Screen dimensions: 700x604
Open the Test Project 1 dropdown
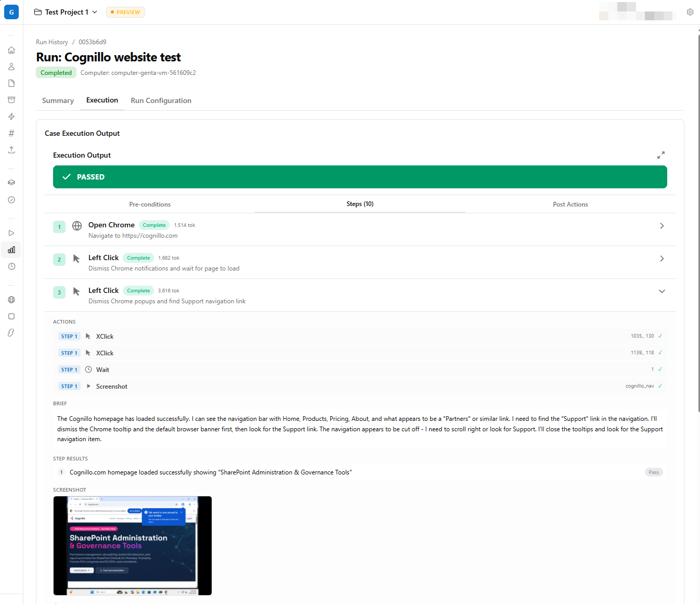66,12
